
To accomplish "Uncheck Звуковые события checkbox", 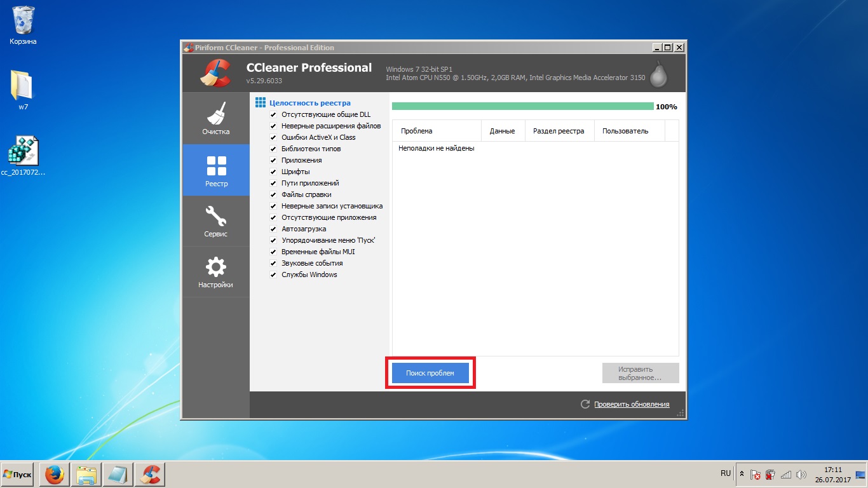I will coord(273,263).
